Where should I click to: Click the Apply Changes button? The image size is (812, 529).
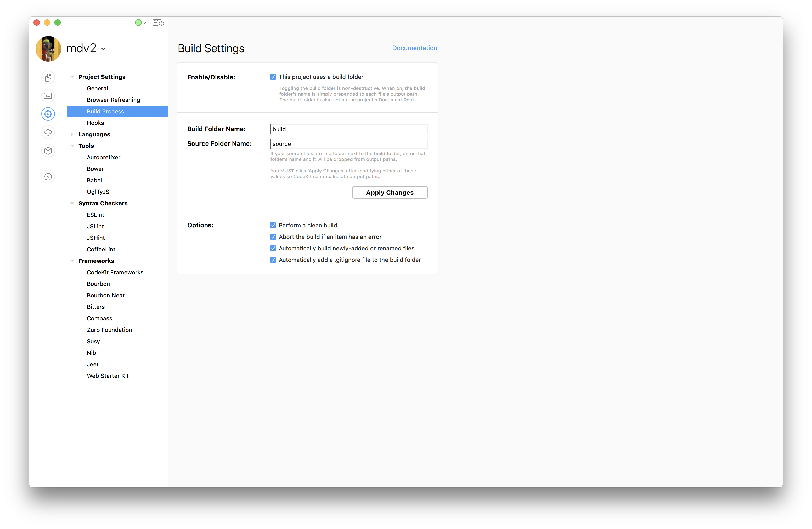click(390, 193)
